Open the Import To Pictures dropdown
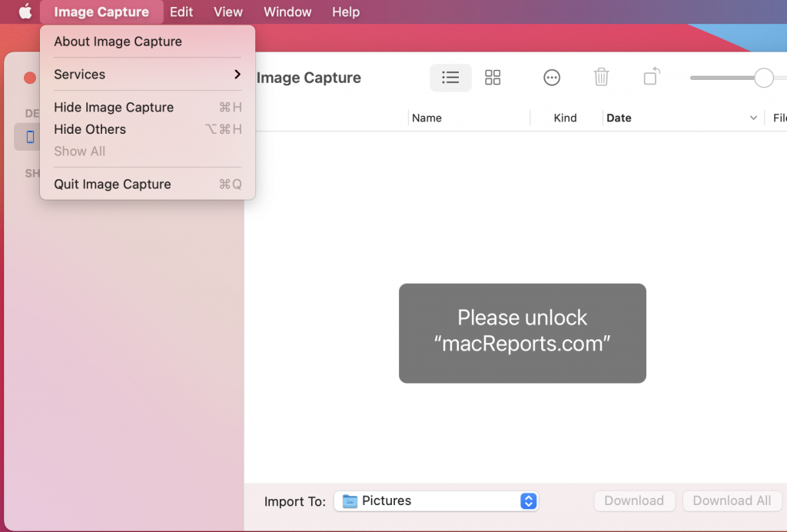This screenshot has height=532, width=787. click(437, 501)
